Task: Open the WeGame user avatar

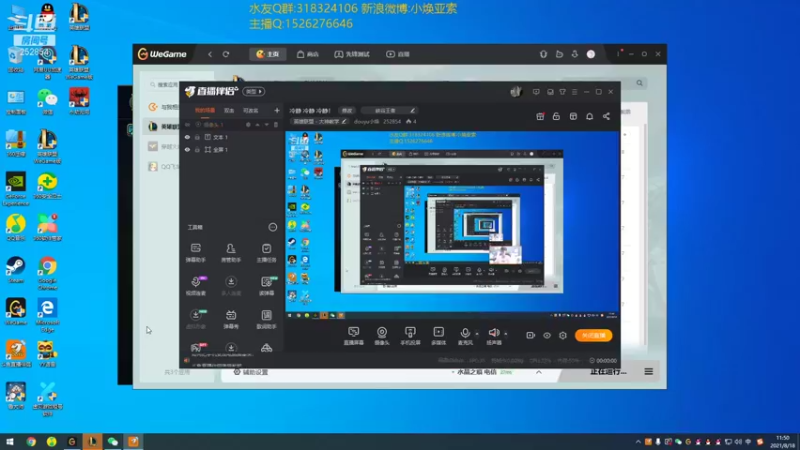Action: coord(591,54)
